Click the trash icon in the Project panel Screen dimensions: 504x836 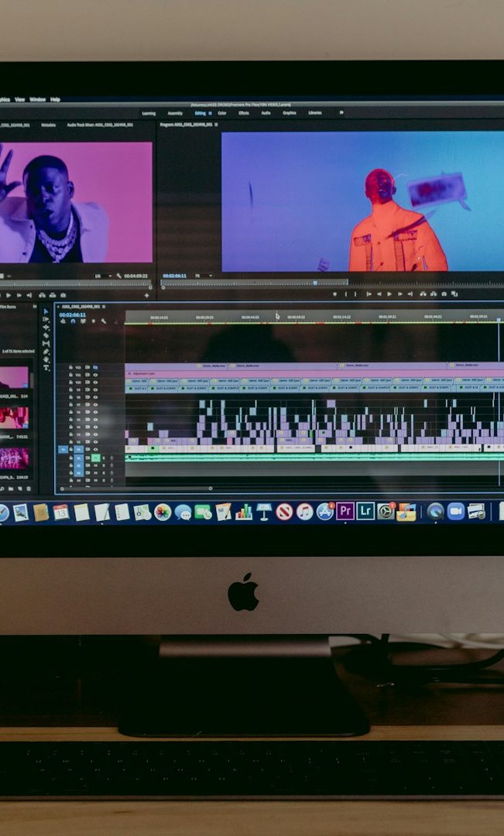29,488
